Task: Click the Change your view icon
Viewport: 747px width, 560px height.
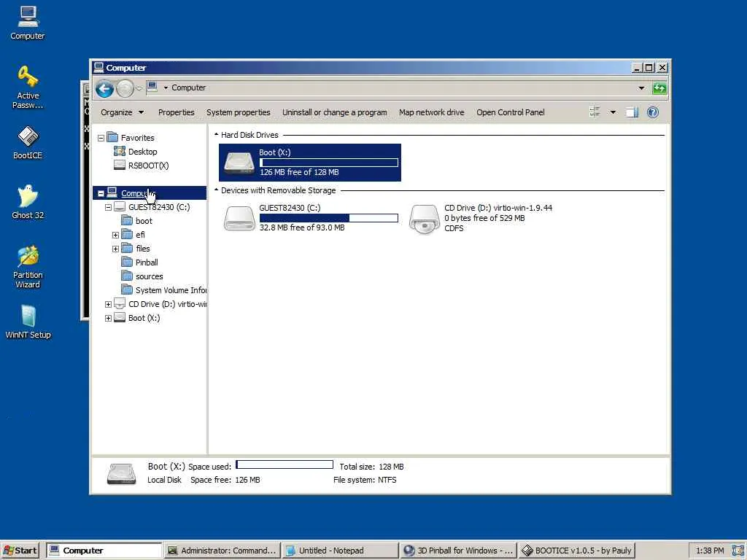Action: click(x=595, y=112)
